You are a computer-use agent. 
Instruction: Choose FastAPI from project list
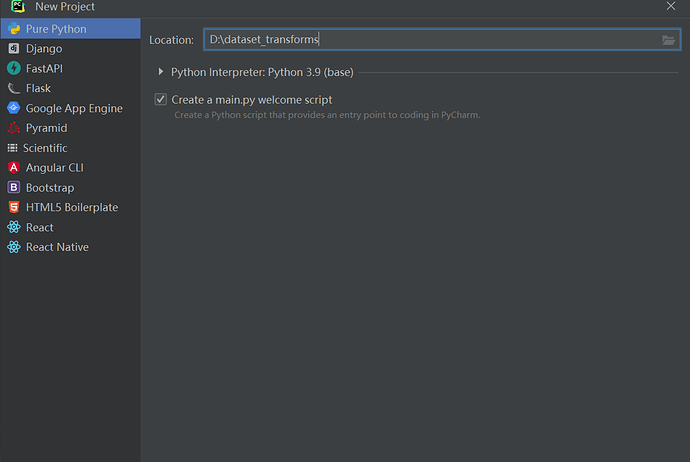click(x=44, y=68)
